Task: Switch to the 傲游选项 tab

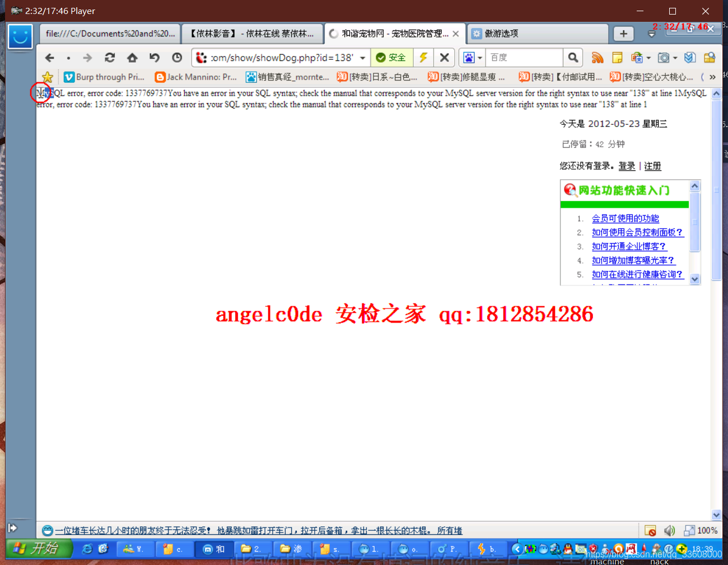Action: [538, 34]
